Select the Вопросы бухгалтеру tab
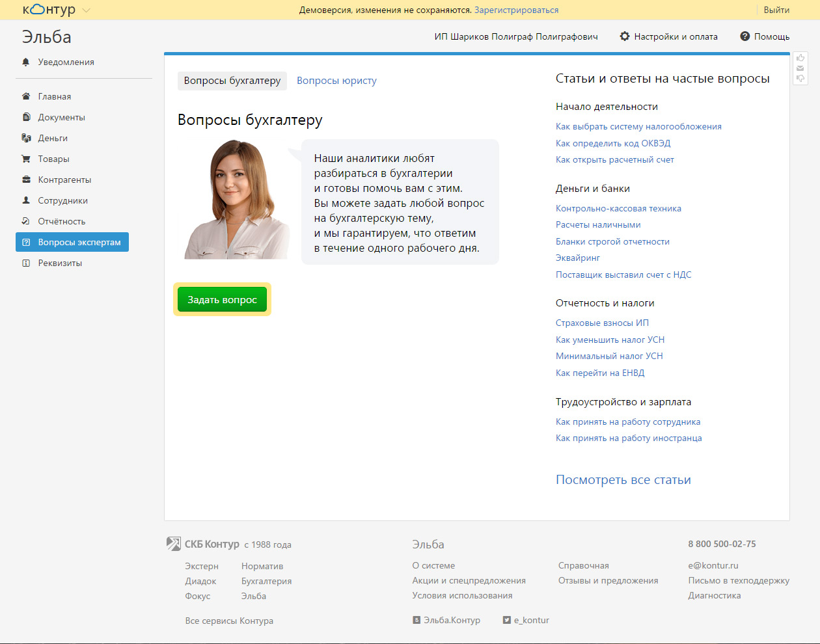The height and width of the screenshot is (644, 820). (x=232, y=81)
